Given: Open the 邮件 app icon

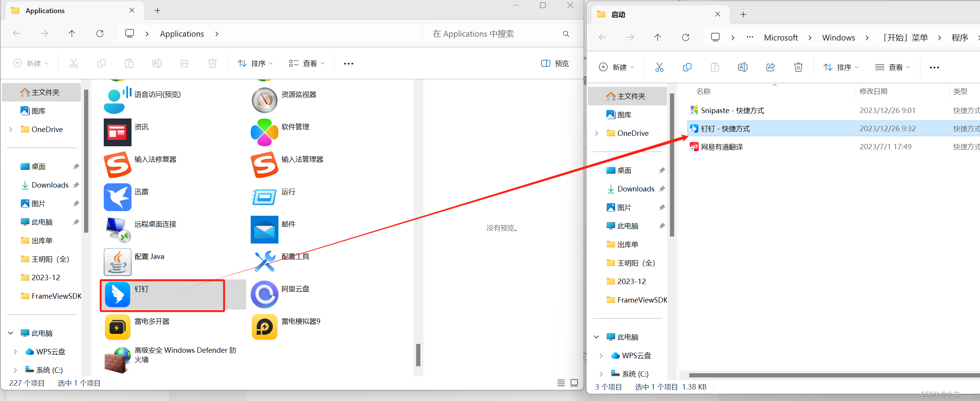Looking at the screenshot, I should point(265,230).
